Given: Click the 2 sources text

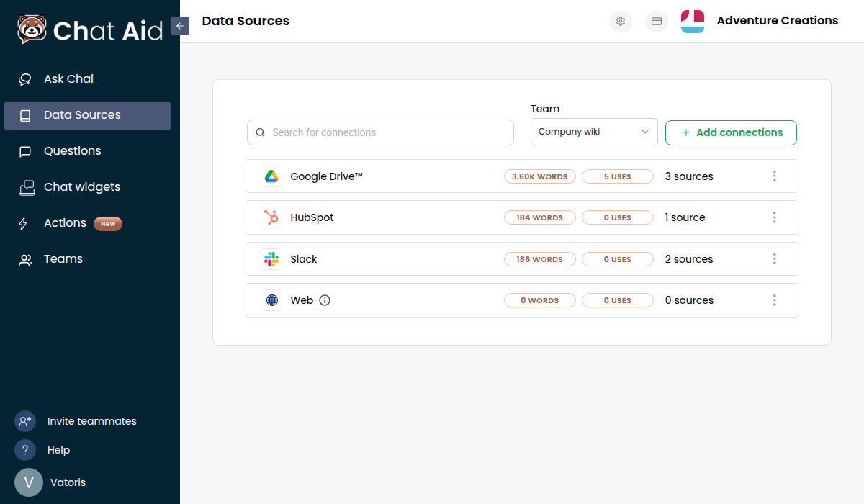Looking at the screenshot, I should click(x=689, y=259).
